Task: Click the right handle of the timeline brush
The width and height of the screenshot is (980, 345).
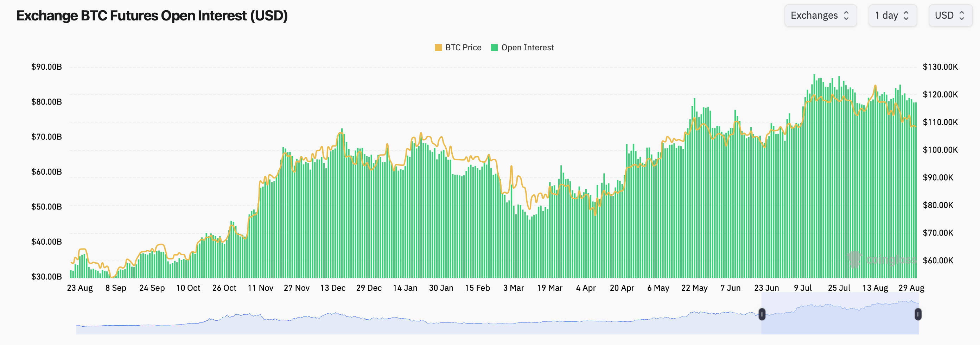Action: click(x=918, y=313)
